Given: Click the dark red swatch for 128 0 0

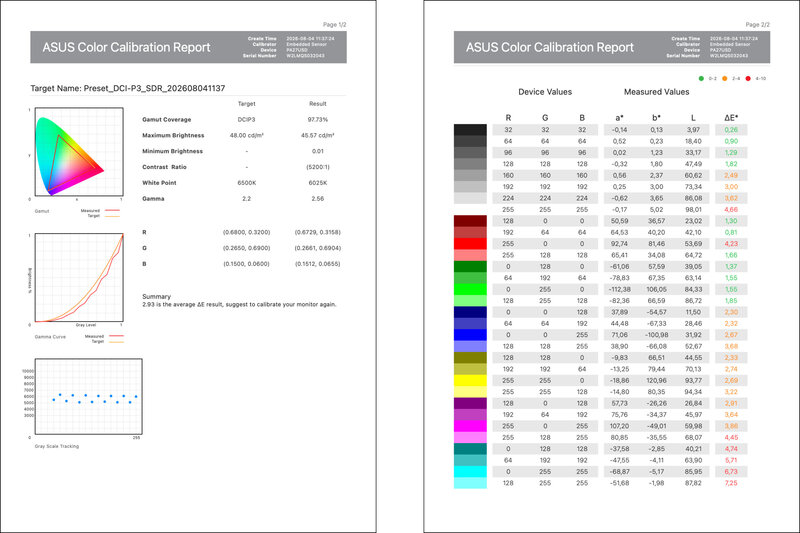Looking at the screenshot, I should click(x=470, y=221).
